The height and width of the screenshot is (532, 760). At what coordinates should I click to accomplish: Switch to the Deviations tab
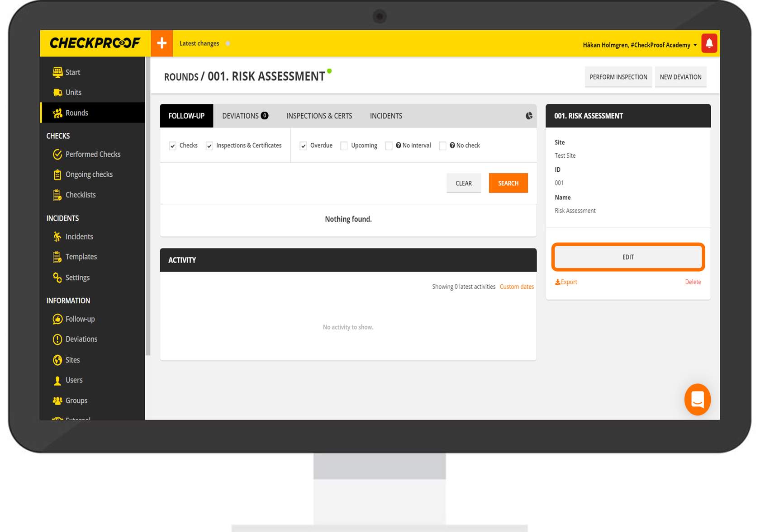coord(245,116)
